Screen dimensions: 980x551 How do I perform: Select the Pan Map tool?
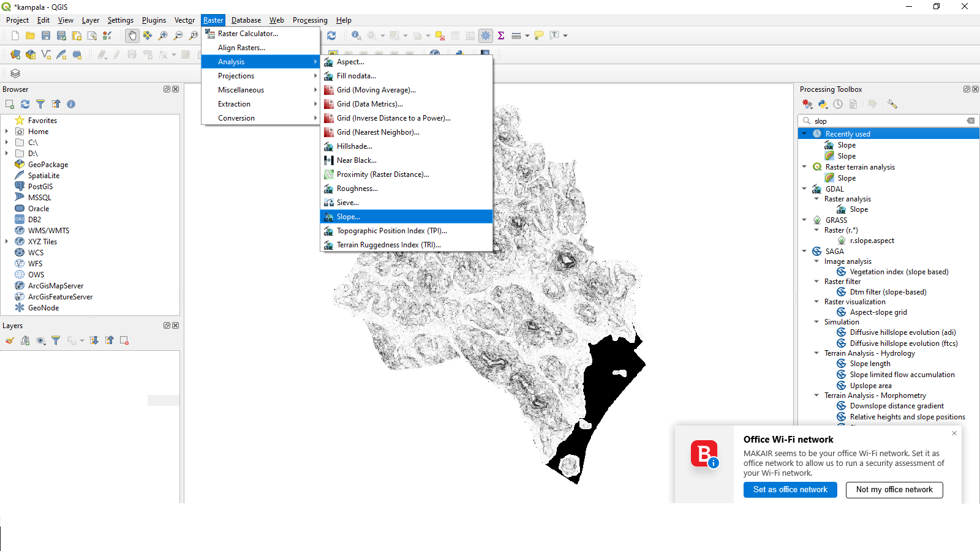tap(132, 35)
